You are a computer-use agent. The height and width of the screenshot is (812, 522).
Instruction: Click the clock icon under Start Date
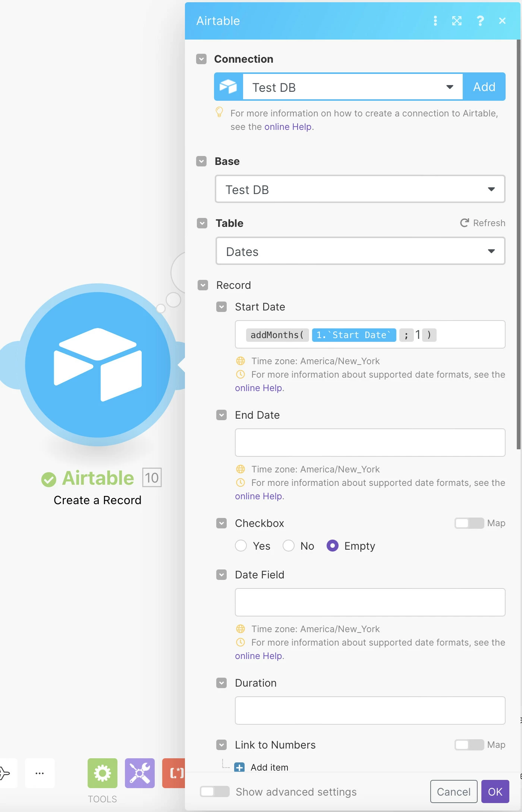click(240, 374)
